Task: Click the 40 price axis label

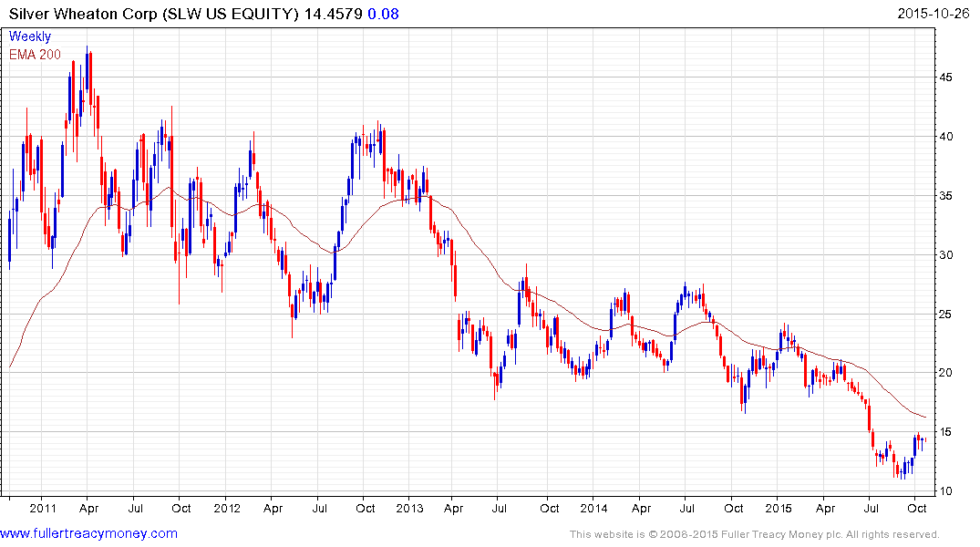Action: tap(945, 137)
